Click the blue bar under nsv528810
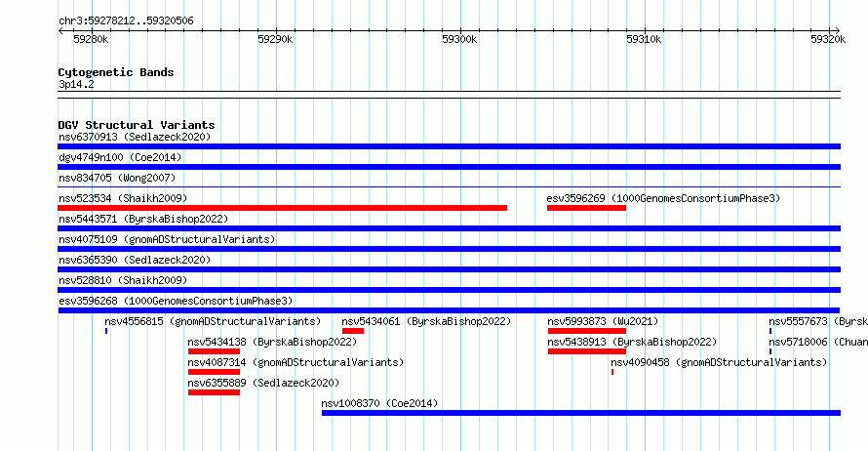Image resolution: width=868 pixels, height=451 pixels. pyautogui.click(x=449, y=290)
